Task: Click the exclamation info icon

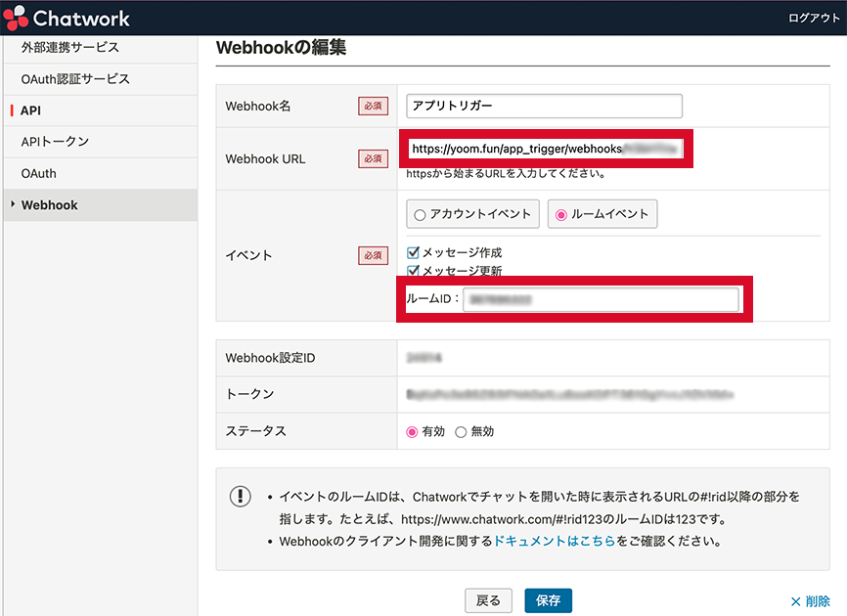Action: point(241,496)
